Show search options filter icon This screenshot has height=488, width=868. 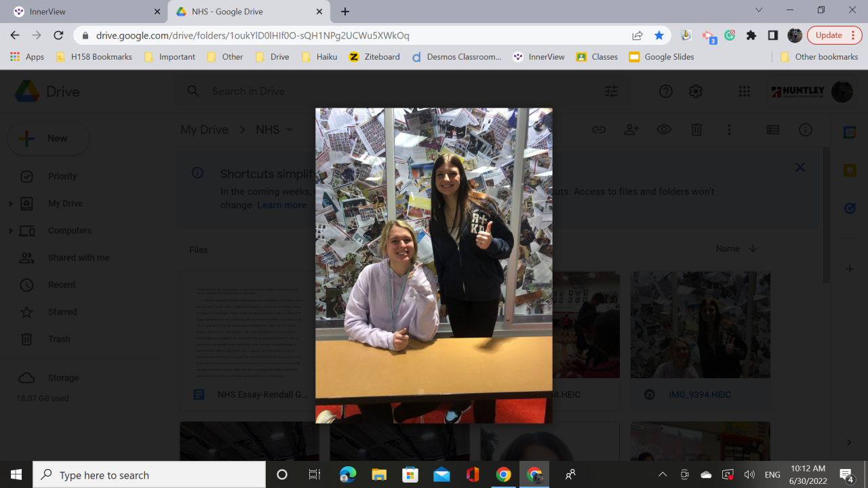click(x=612, y=91)
